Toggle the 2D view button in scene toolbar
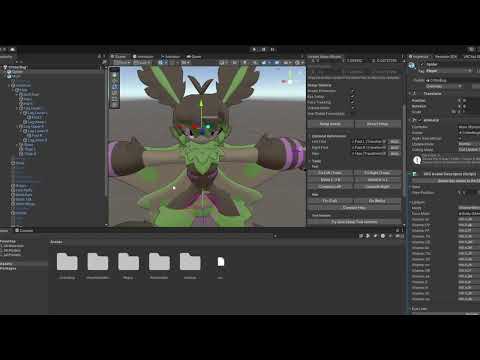The image size is (480, 360). pos(235,62)
